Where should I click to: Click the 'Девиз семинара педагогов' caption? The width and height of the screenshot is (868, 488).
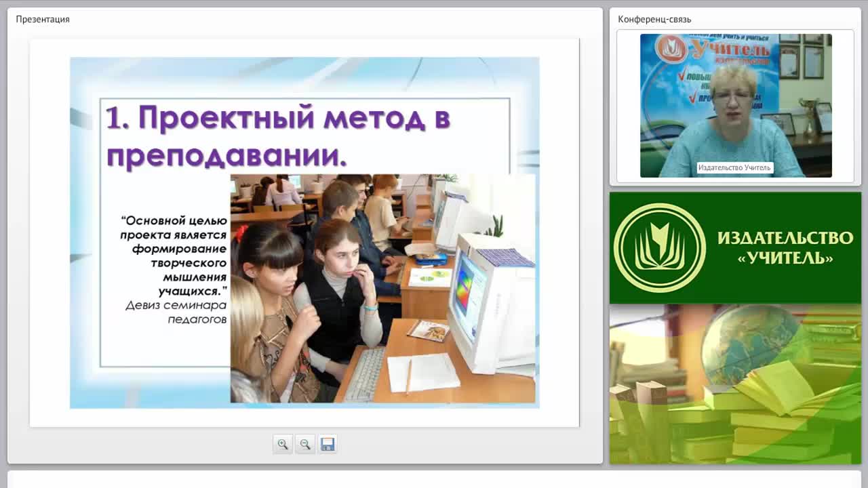coord(176,312)
